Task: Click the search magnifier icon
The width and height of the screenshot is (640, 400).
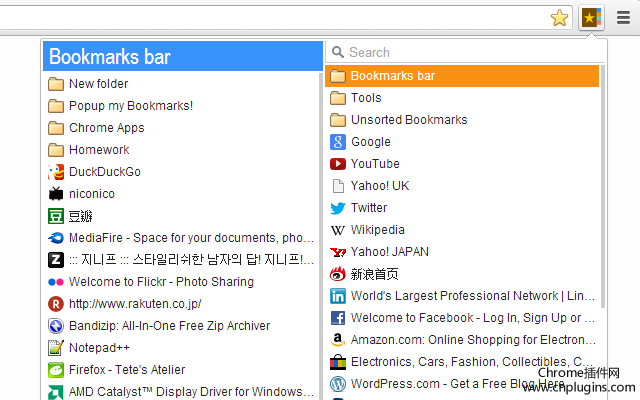Action: pyautogui.click(x=338, y=52)
